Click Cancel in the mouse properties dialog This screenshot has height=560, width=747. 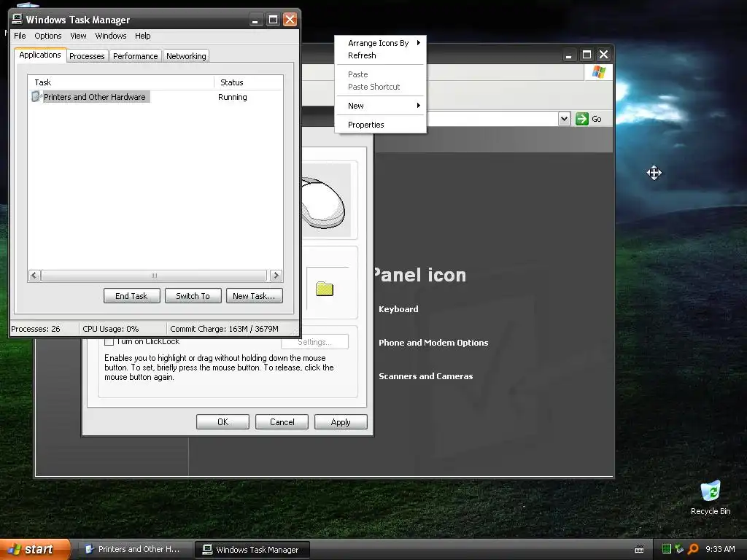point(282,422)
